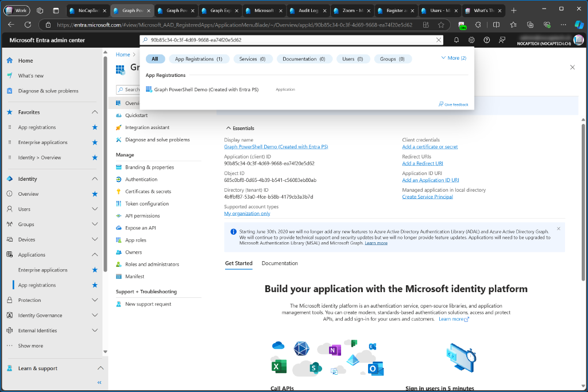Image resolution: width=588 pixels, height=392 pixels.
Task: Select the All search filter
Action: 155,59
